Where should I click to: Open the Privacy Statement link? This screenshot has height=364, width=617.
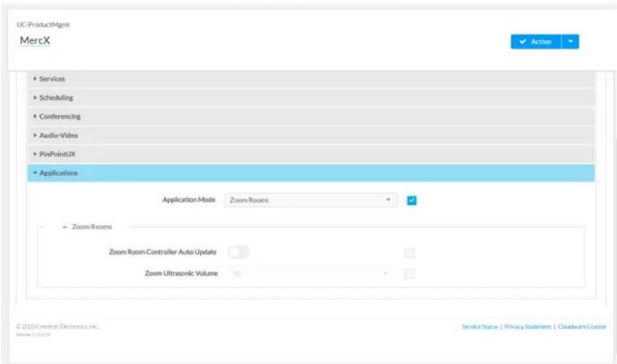[528, 326]
